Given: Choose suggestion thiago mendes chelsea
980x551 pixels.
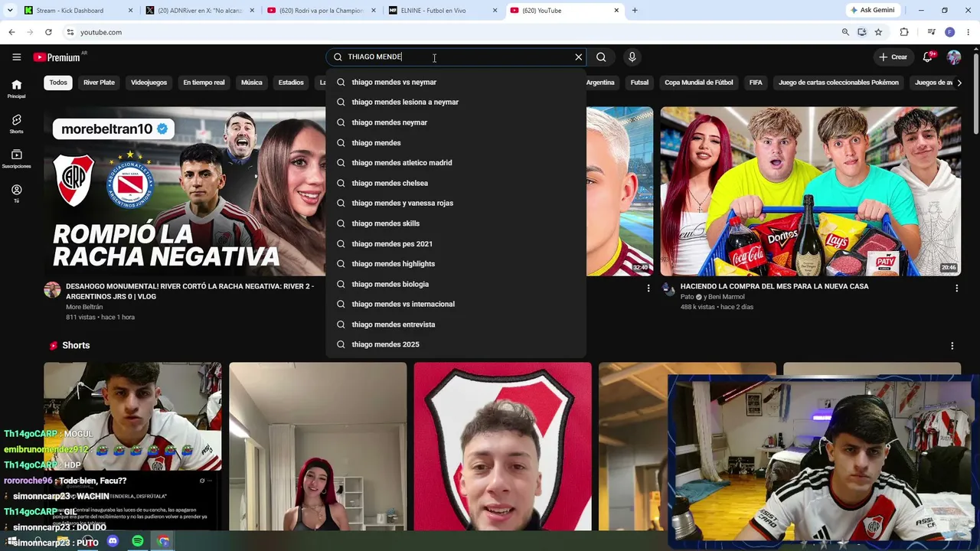Looking at the screenshot, I should [x=456, y=183].
